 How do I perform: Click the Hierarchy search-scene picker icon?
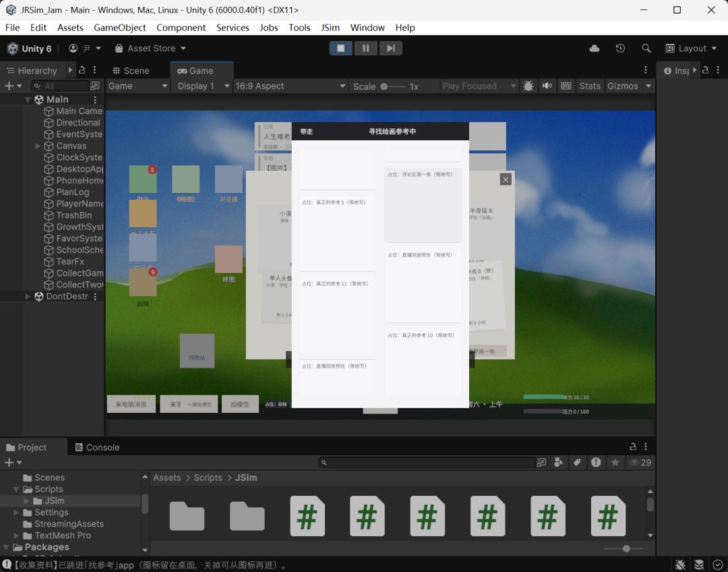click(x=95, y=86)
